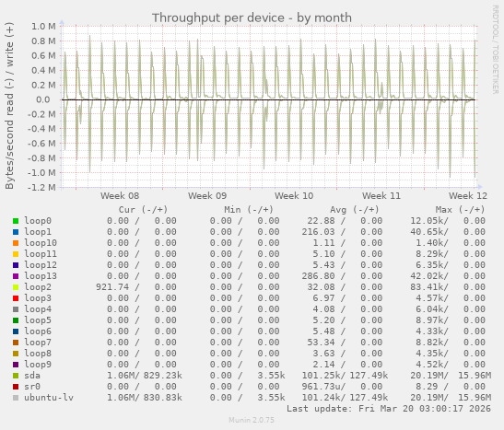The width and height of the screenshot is (504, 430).
Task: Click the Week 10 axis label
Action: coord(294,195)
